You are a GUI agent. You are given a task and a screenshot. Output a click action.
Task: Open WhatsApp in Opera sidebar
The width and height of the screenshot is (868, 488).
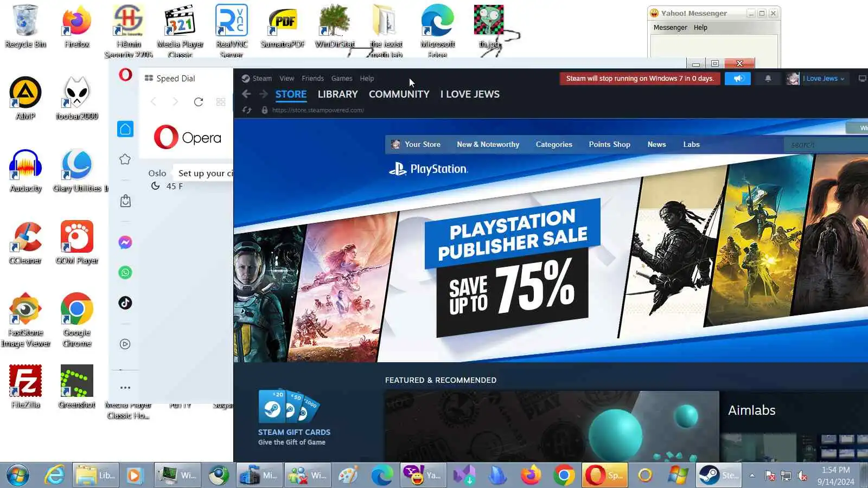point(125,273)
